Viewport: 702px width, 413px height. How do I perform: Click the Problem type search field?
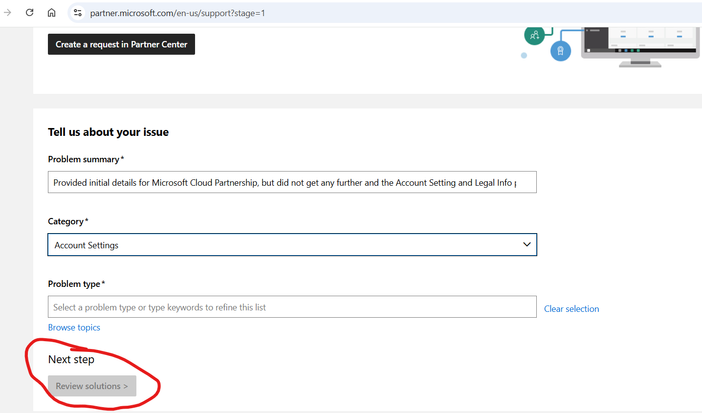(x=292, y=307)
